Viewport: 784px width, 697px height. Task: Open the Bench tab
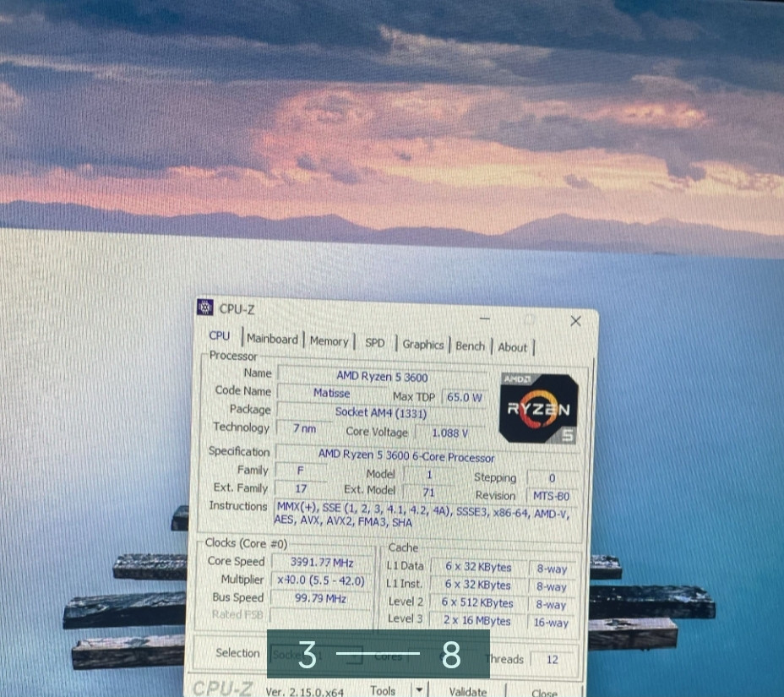click(x=470, y=346)
